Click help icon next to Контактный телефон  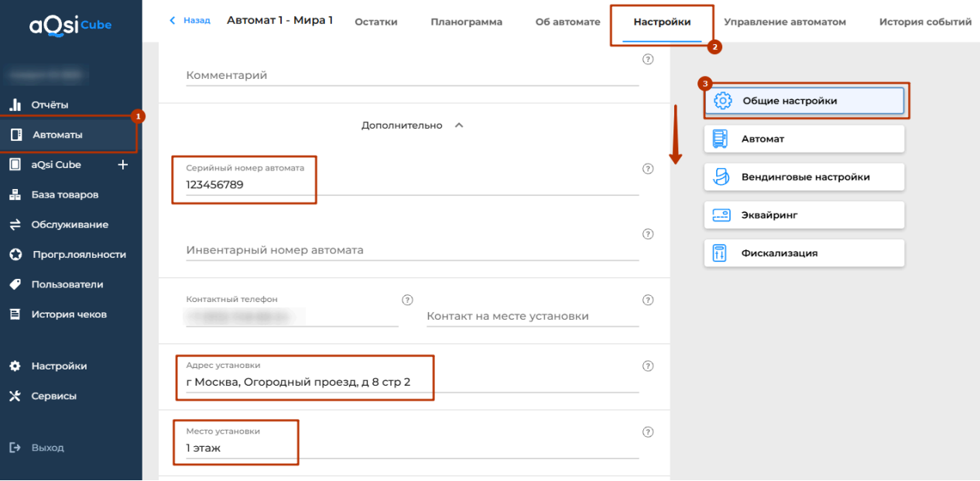407,300
